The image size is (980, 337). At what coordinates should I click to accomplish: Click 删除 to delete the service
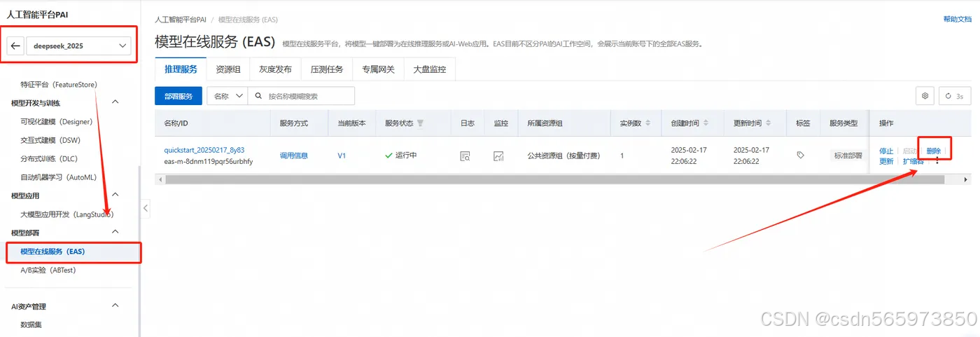click(x=933, y=151)
